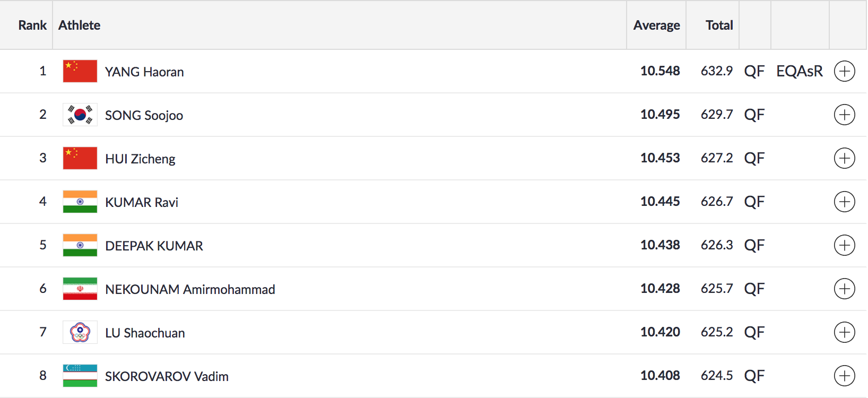Click plus icon for LU Shaochuan
868x398 pixels.
tap(844, 332)
